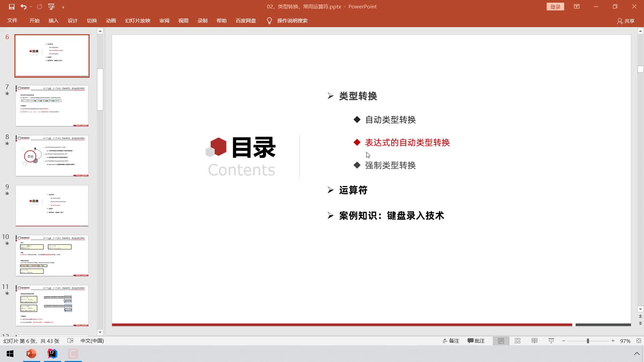This screenshot has width=644, height=362.
Task: Go to next slide double-arrow button
Action: coord(640,323)
